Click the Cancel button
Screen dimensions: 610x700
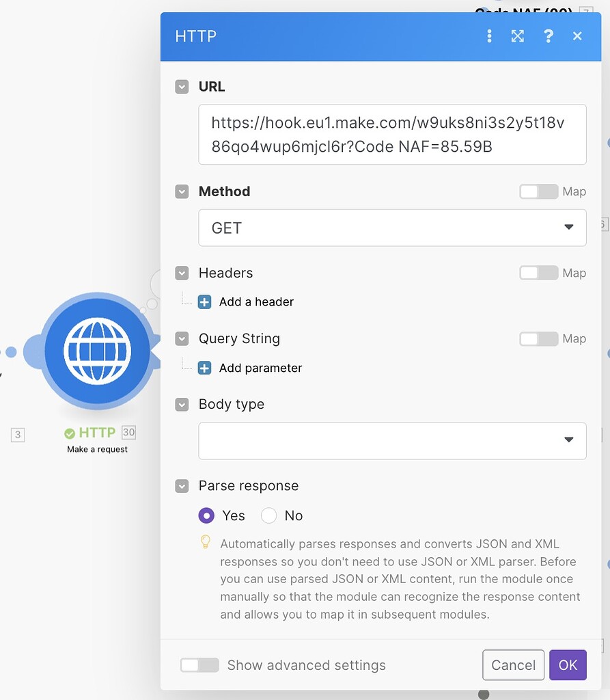click(513, 665)
